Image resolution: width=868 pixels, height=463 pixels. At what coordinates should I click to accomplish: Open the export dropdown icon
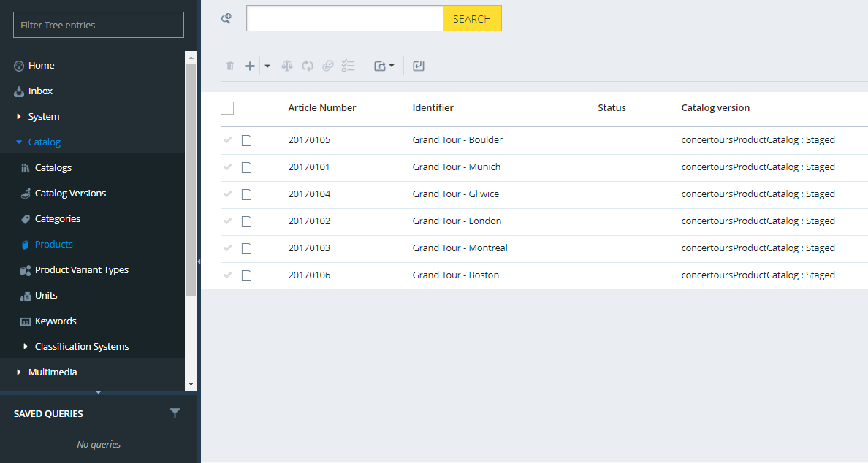384,66
